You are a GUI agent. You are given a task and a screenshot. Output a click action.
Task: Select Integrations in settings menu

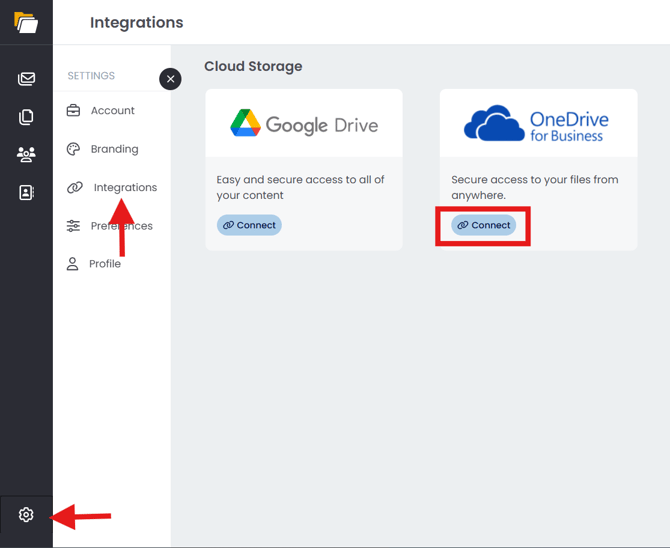coord(125,187)
